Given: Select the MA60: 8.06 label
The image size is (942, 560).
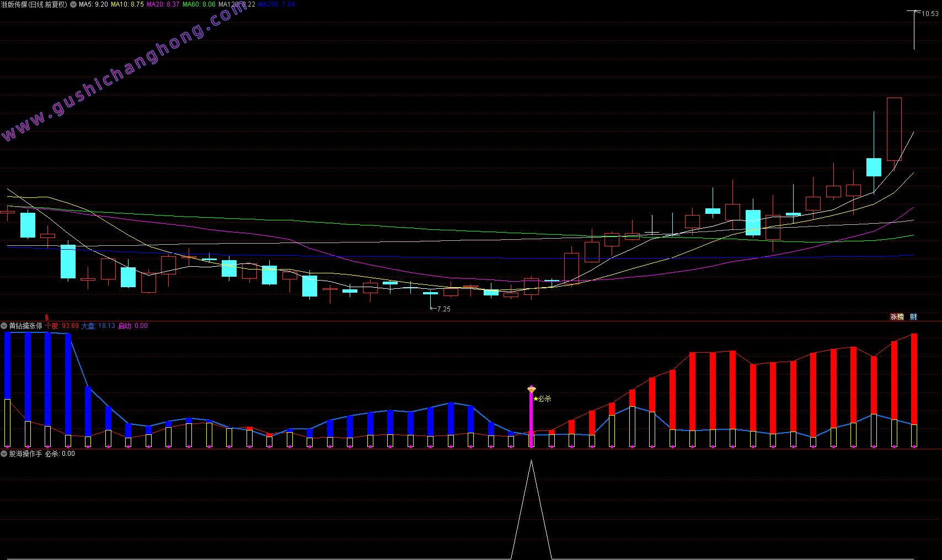Looking at the screenshot, I should point(199,4).
